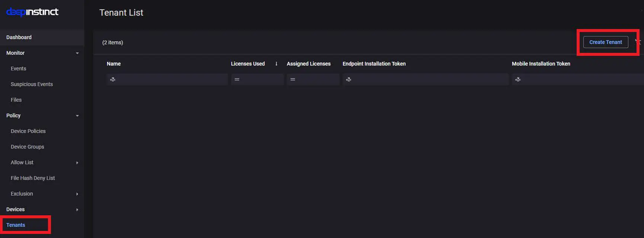Expand the Allow List submenu arrow

pyautogui.click(x=77, y=163)
